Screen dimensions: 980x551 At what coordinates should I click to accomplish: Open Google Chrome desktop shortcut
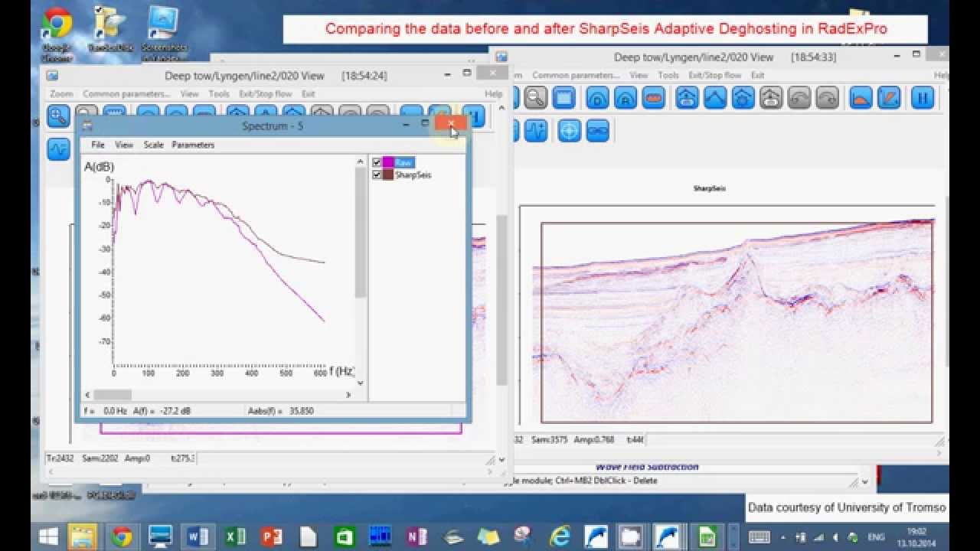57,33
